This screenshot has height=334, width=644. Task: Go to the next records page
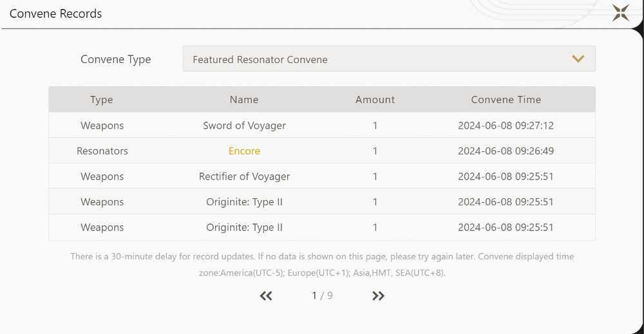pos(378,296)
